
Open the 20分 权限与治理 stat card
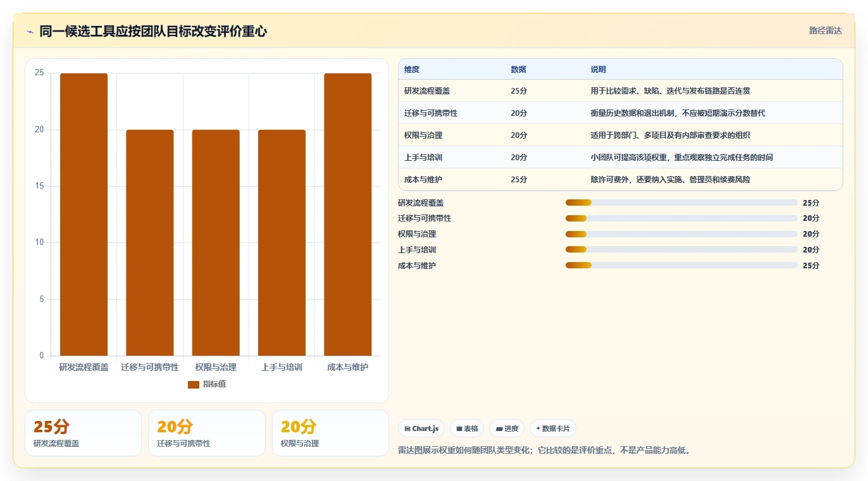point(330,433)
